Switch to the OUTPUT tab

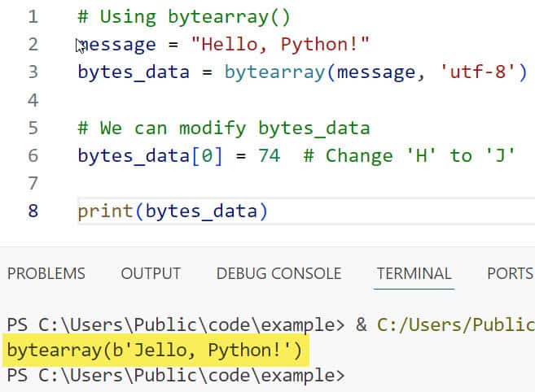[x=151, y=273]
